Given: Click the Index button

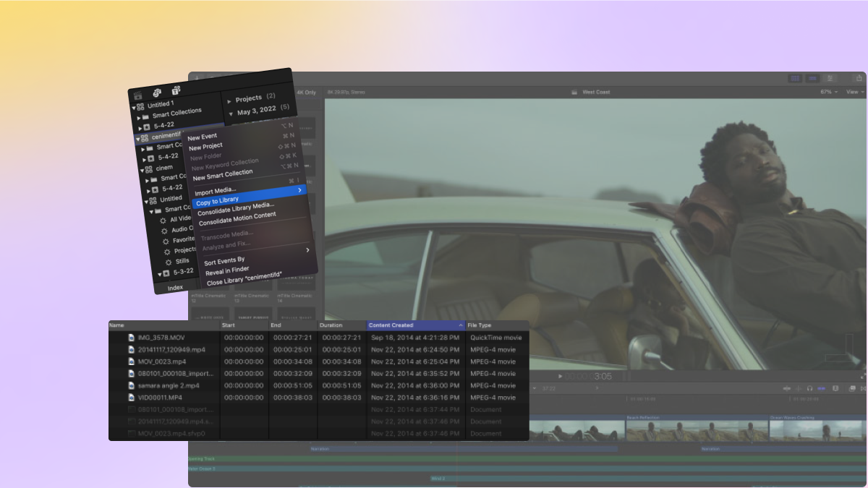Looking at the screenshot, I should pyautogui.click(x=175, y=288).
